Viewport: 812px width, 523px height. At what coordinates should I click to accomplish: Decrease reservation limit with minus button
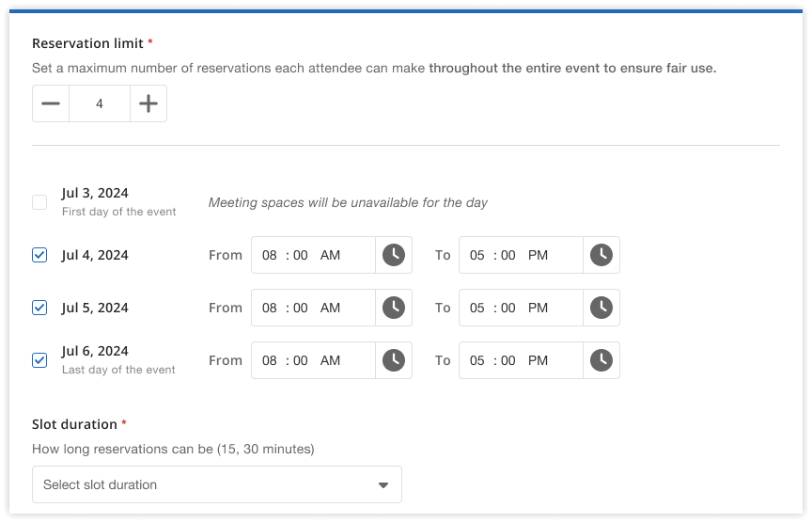coord(51,104)
